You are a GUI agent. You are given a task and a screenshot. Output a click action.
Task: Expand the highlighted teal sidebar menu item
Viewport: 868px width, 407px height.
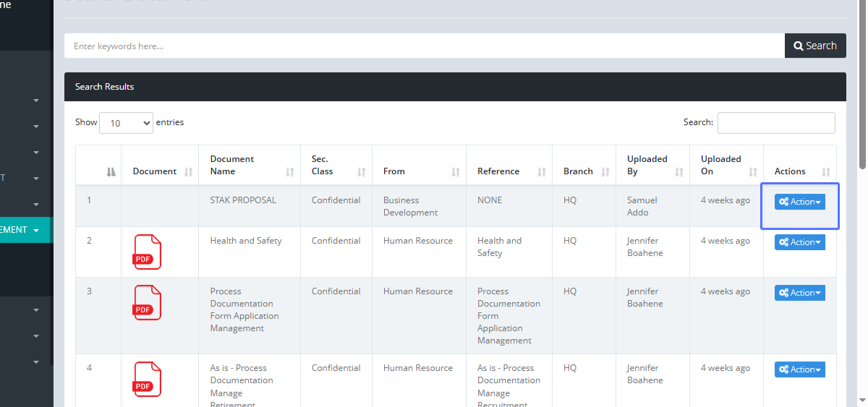point(25,230)
